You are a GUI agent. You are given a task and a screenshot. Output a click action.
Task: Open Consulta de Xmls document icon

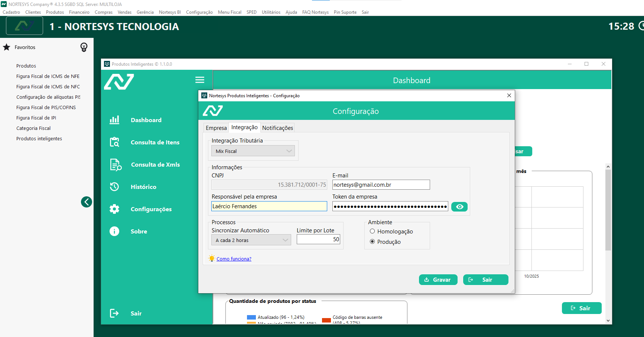tap(115, 164)
